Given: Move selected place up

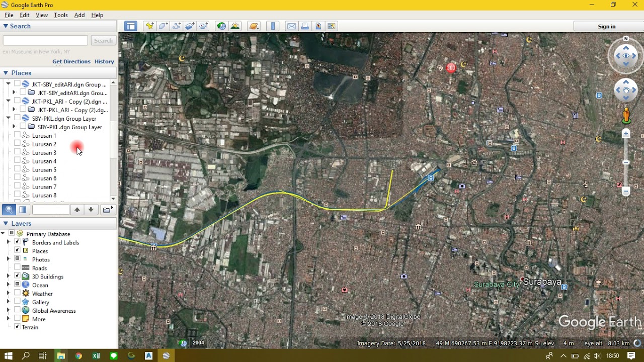Looking at the screenshot, I should (77, 210).
